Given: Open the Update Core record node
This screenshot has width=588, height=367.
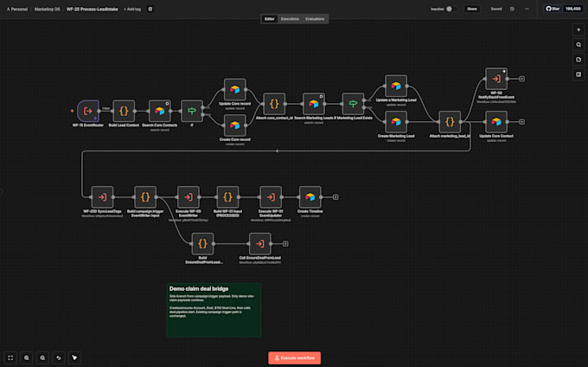Looking at the screenshot, I should pyautogui.click(x=234, y=90).
